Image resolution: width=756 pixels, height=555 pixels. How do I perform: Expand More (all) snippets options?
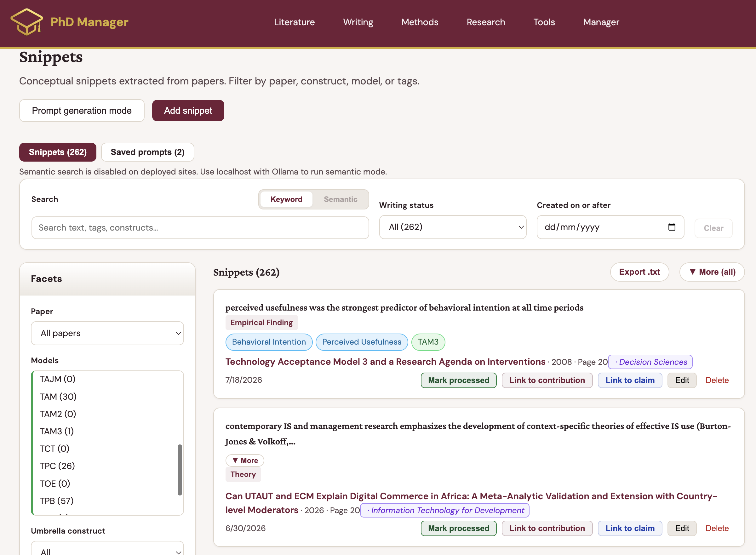[712, 272]
